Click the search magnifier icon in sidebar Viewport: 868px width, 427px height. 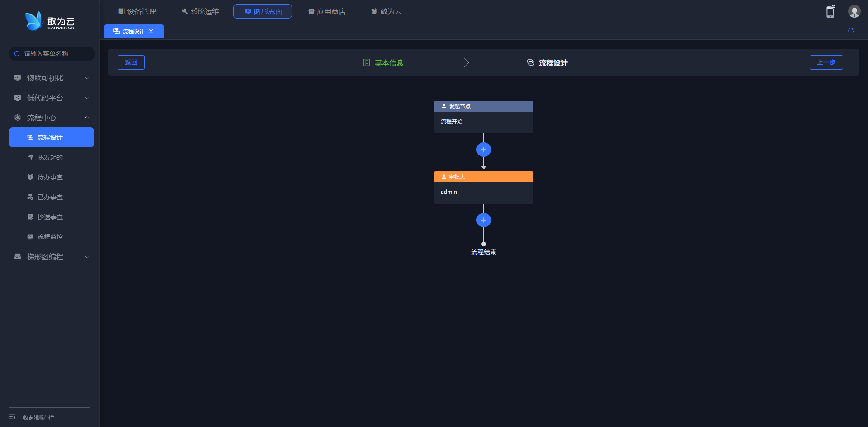[17, 54]
